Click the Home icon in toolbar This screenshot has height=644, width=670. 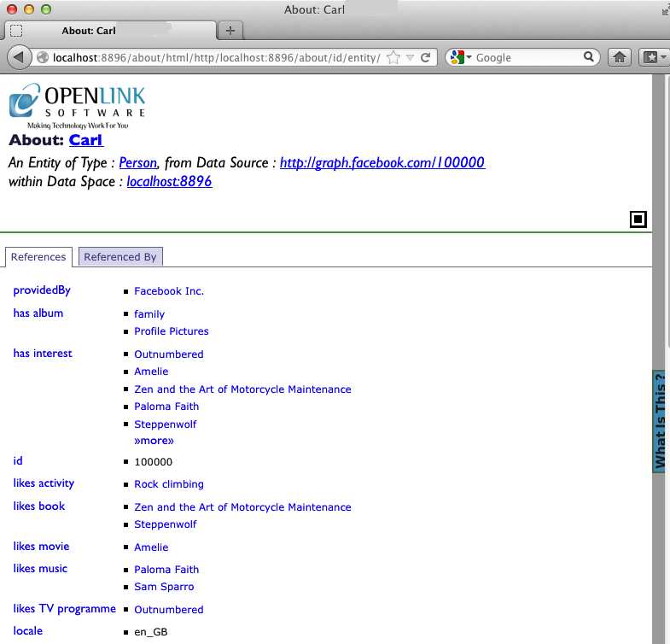(x=620, y=57)
